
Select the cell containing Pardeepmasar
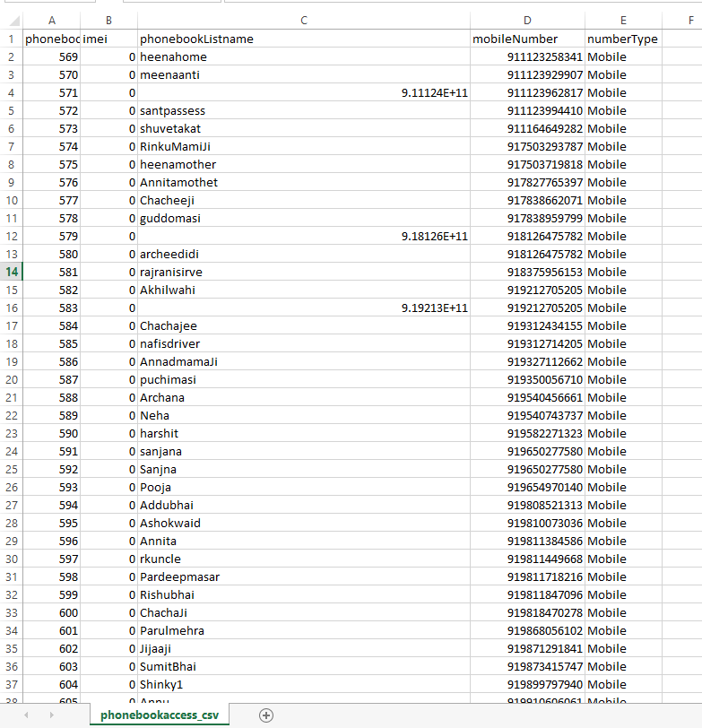click(x=303, y=576)
